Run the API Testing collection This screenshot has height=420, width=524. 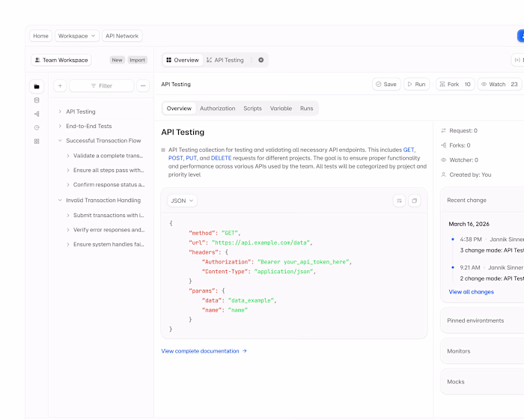click(417, 85)
